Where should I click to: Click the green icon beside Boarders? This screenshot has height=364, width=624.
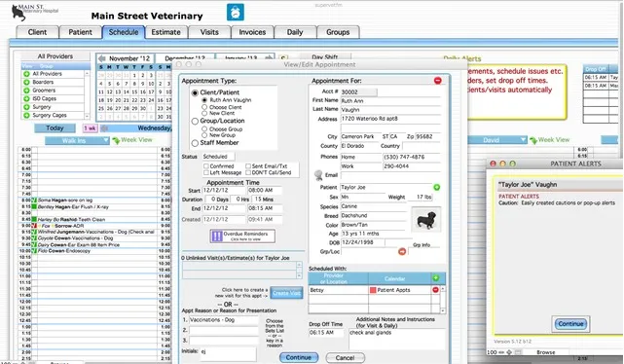26,83
